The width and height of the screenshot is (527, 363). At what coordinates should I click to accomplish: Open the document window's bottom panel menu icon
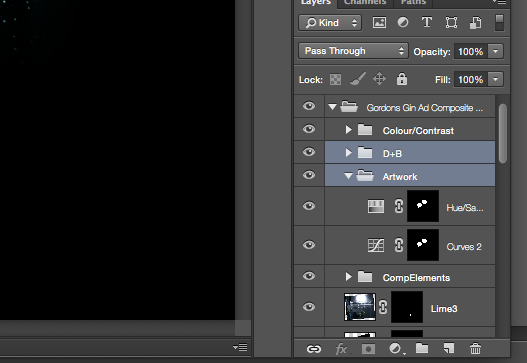[x=240, y=347]
